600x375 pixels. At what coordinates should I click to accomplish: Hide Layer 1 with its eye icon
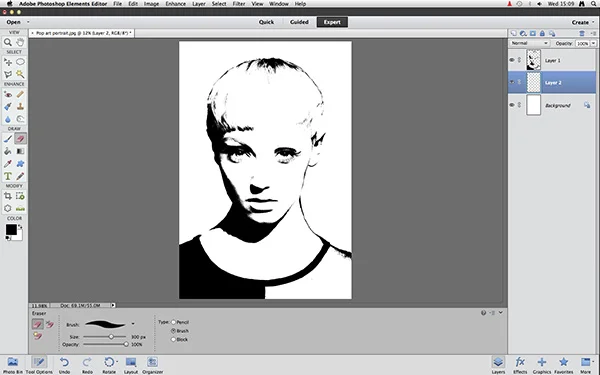coord(512,60)
